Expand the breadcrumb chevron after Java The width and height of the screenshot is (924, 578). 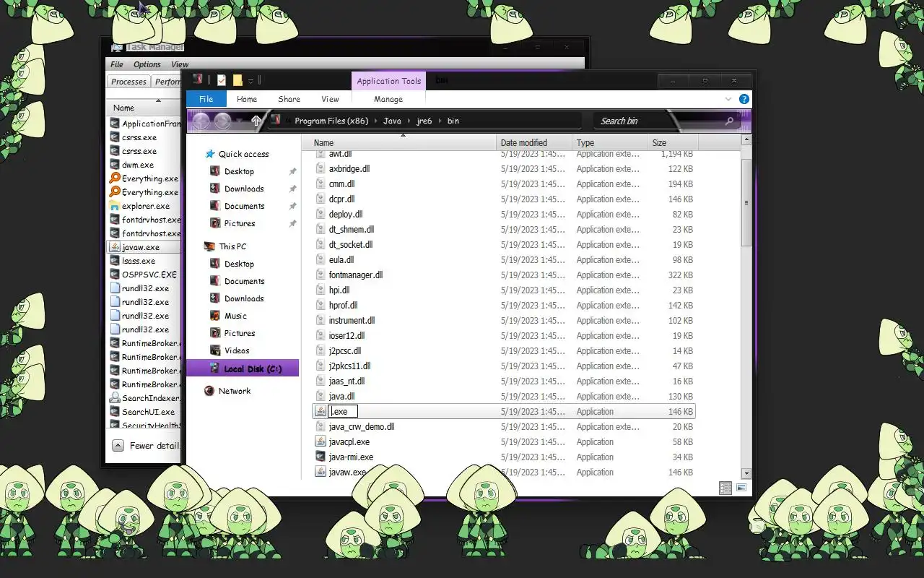coord(409,121)
